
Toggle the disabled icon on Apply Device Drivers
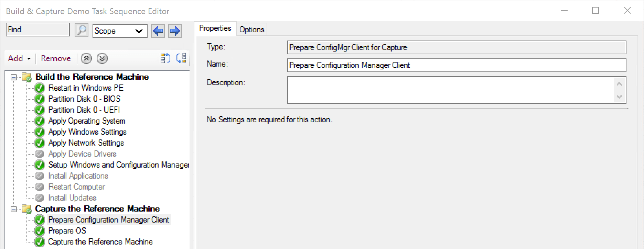39,154
